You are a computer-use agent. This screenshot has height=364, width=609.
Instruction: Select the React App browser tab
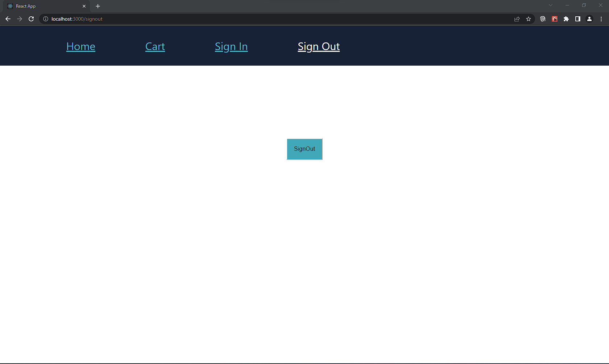coord(43,6)
